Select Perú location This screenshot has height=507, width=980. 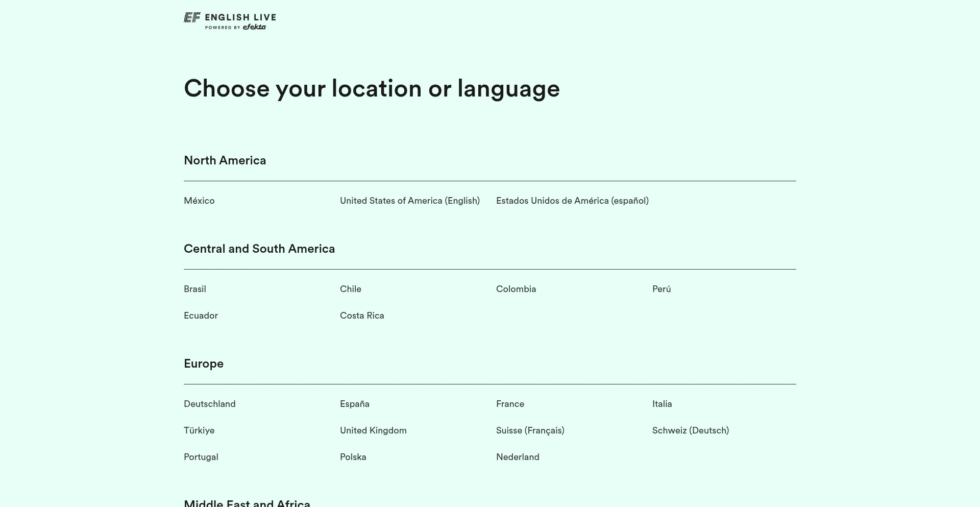[661, 289]
